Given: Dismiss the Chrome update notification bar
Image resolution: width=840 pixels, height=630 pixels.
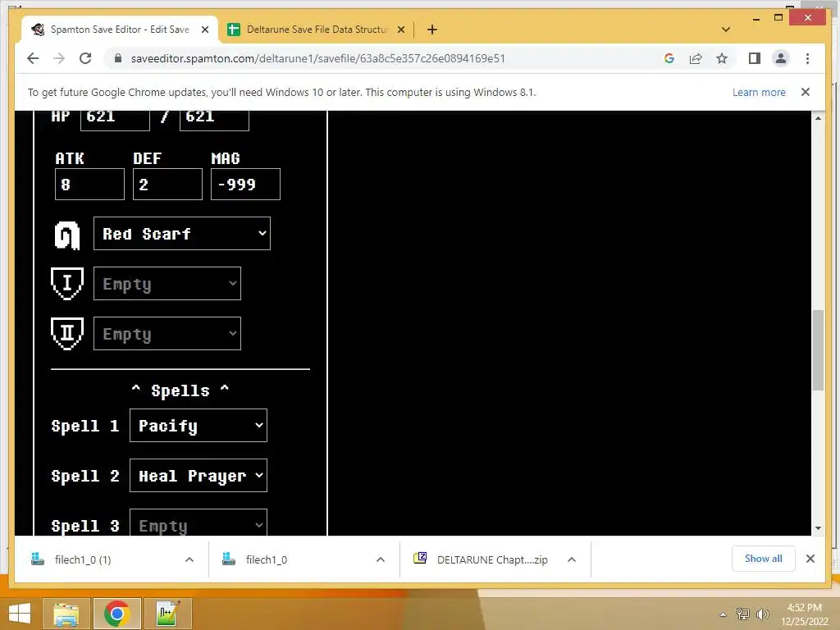Looking at the screenshot, I should (x=806, y=92).
